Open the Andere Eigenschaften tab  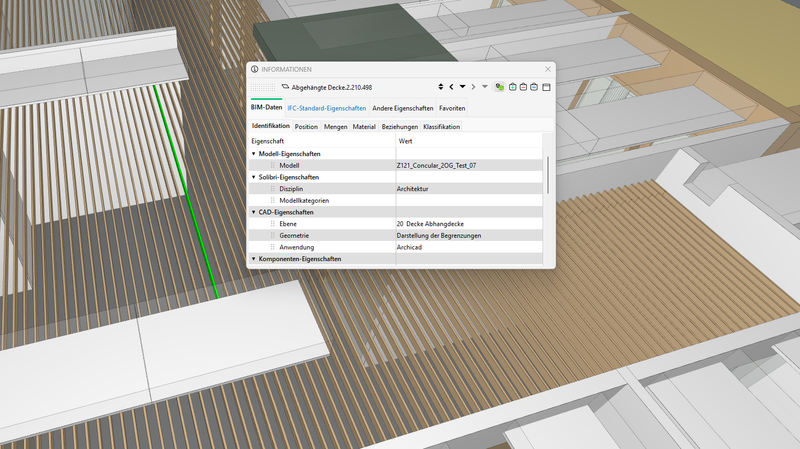click(402, 107)
